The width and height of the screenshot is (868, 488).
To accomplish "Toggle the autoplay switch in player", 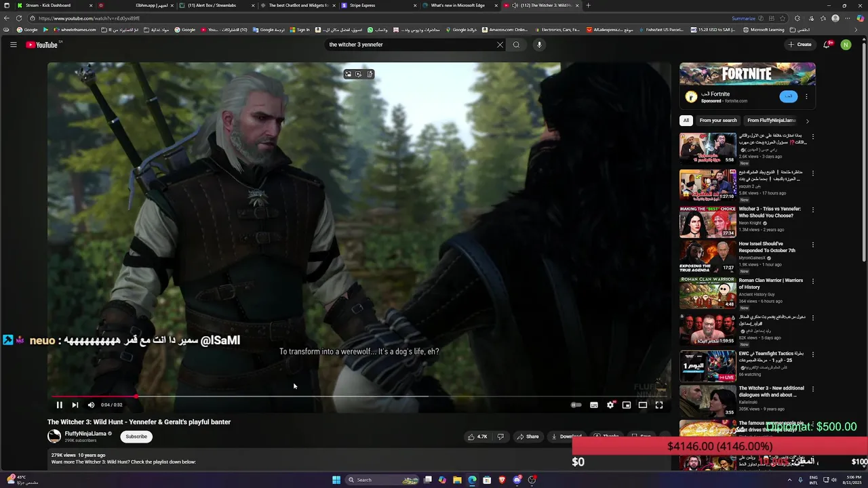I will pos(576,405).
